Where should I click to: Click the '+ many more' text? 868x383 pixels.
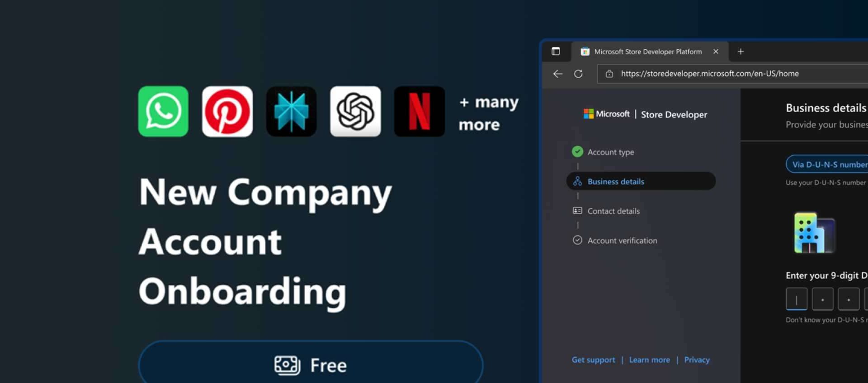point(489,113)
